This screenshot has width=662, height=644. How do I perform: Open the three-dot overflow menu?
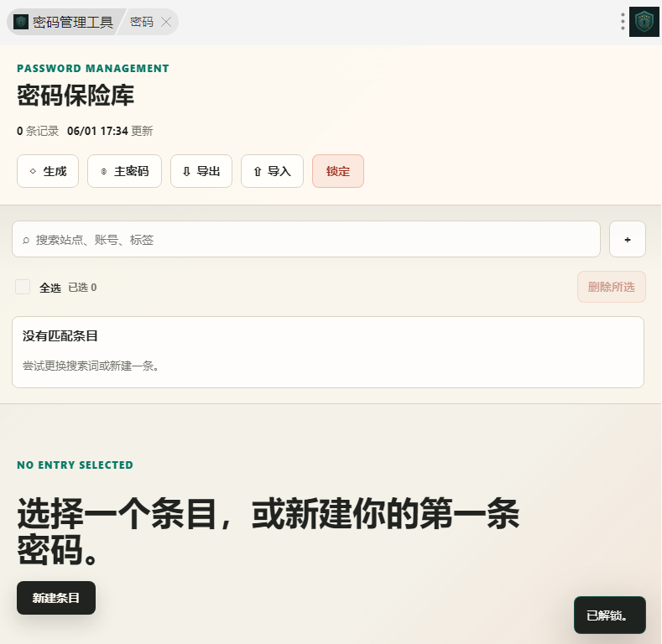[623, 22]
